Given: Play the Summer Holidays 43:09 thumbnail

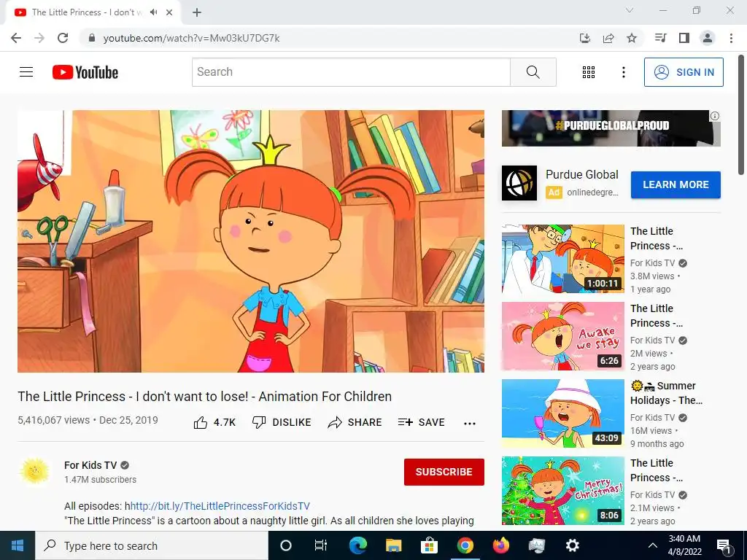Looking at the screenshot, I should click(562, 413).
